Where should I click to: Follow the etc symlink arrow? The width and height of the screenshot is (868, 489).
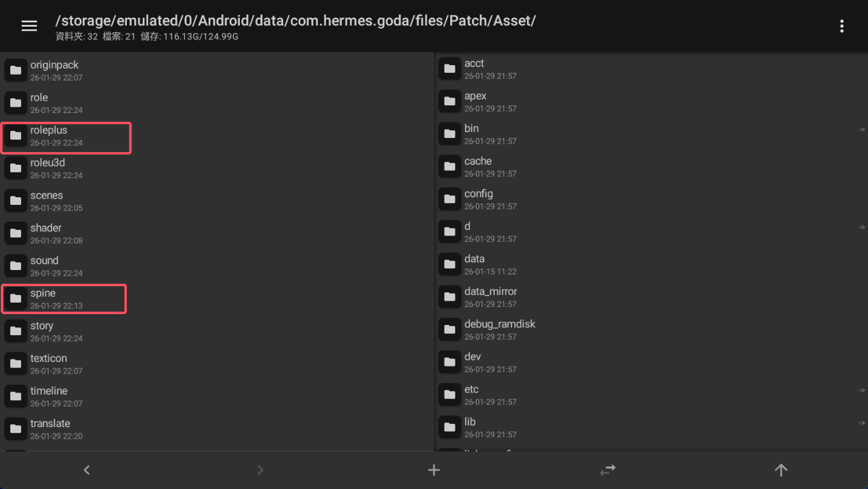coord(861,390)
